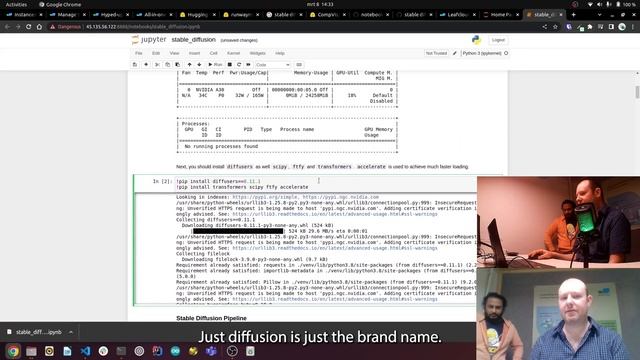The height and width of the screenshot is (360, 640).
Task: Go to browser home page
Action: pyautogui.click(x=39, y=27)
